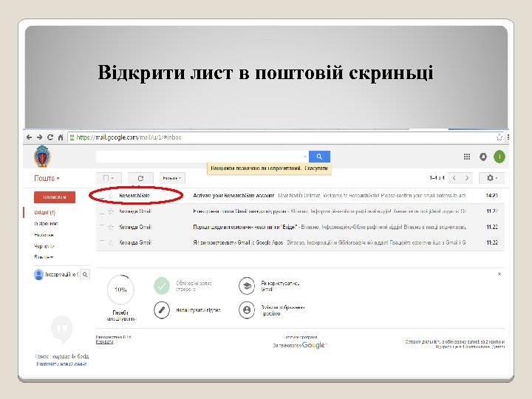Viewport: 532px width, 399px height.
Task: Open the toolbar Більше actions dropdown
Action: tap(172, 178)
